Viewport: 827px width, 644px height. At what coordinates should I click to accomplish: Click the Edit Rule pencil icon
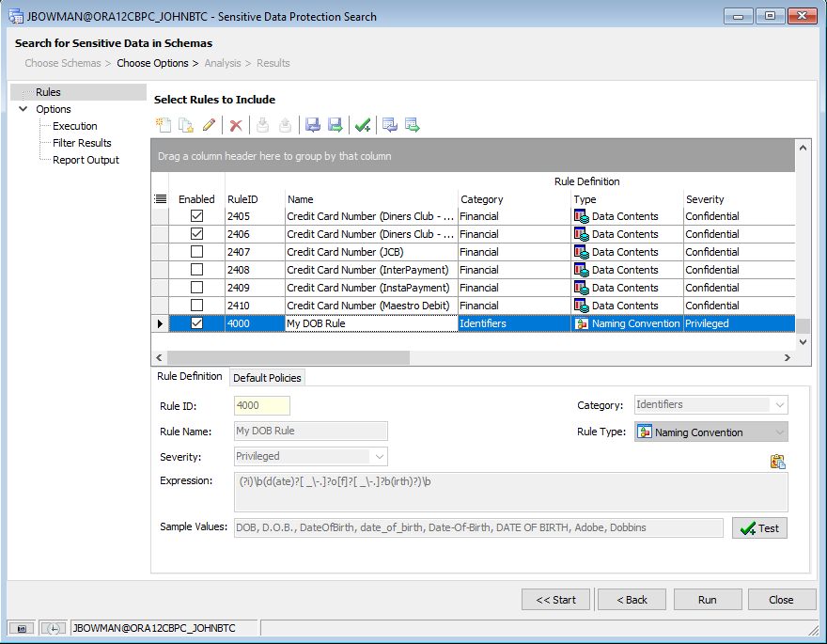click(209, 125)
